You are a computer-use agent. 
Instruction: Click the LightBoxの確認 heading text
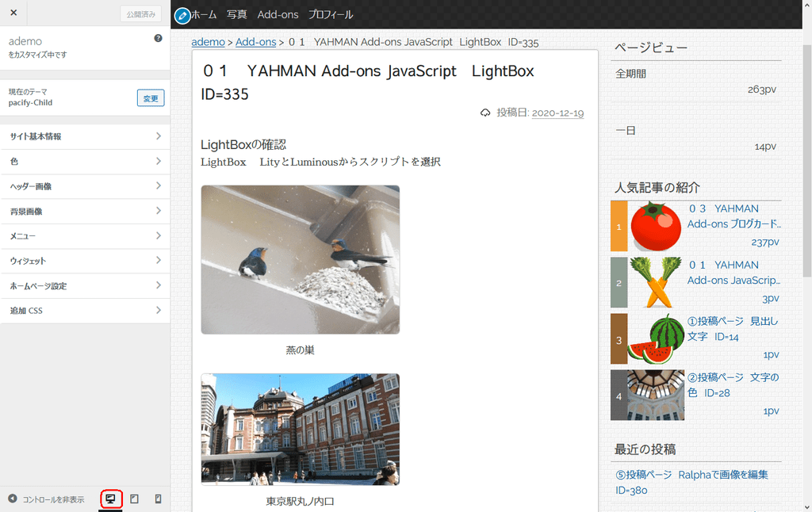tap(243, 144)
